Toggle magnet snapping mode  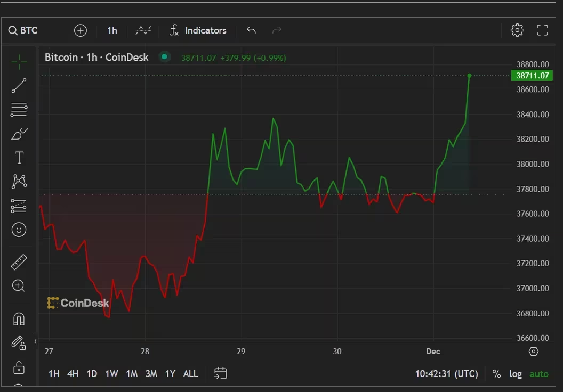19,319
